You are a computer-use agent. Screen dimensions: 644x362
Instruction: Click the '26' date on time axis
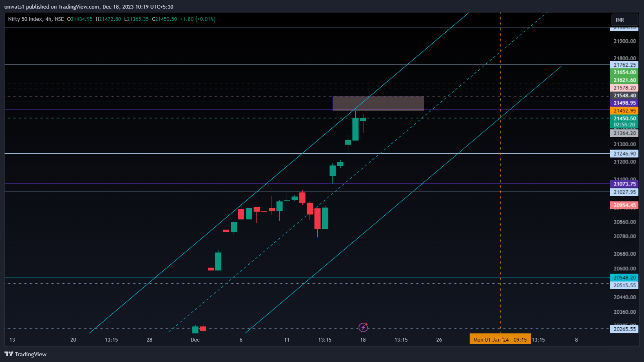pos(439,340)
